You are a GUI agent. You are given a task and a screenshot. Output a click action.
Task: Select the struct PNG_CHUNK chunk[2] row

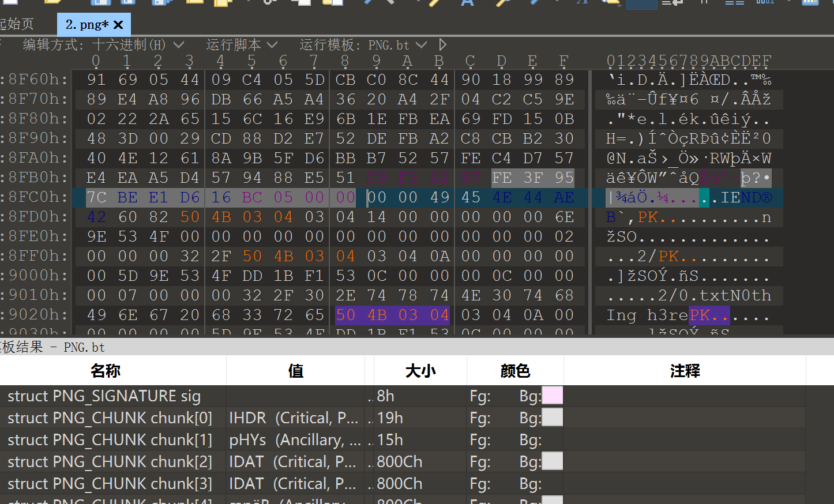(403, 462)
